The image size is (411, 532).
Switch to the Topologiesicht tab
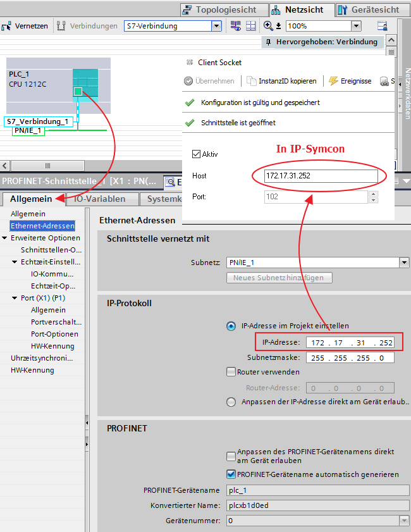[x=219, y=9]
